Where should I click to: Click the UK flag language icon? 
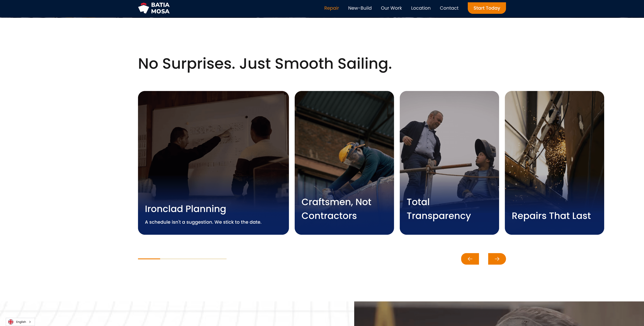tap(11, 322)
